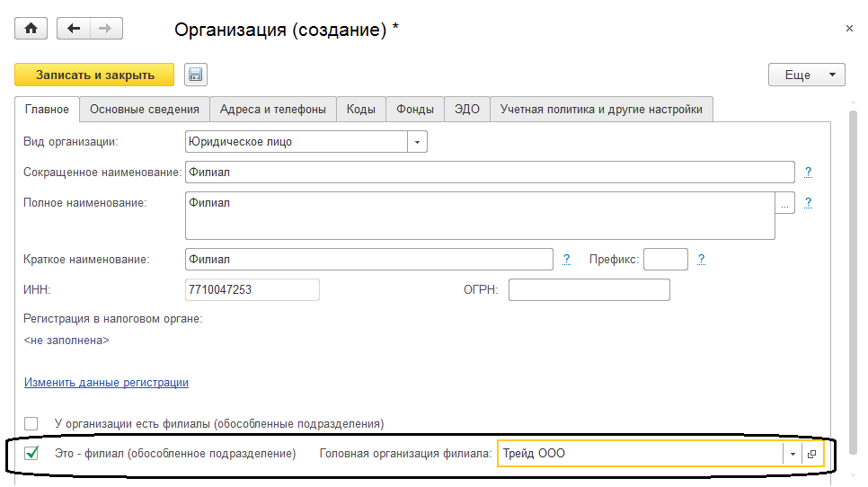The width and height of the screenshot is (868, 487).
Task: Enable "У организации есть филиалы" checkbox
Action: pos(32,423)
